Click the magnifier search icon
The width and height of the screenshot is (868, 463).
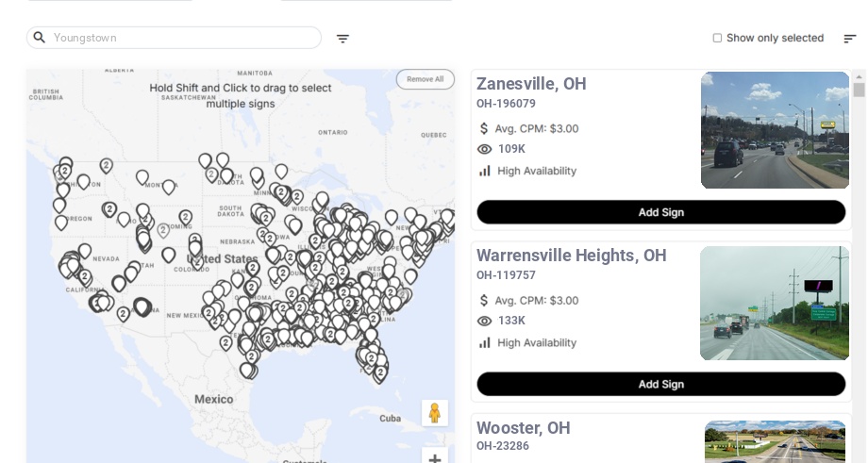[40, 38]
